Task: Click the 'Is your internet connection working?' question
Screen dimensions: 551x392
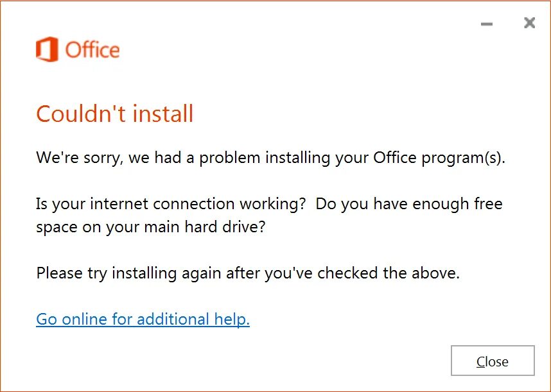Action: pos(171,204)
